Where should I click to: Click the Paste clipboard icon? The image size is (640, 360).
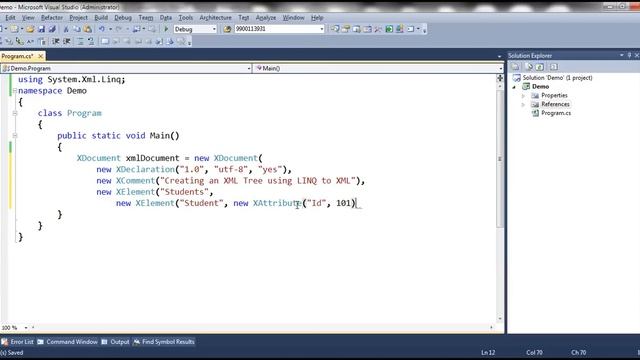pyautogui.click(x=87, y=29)
